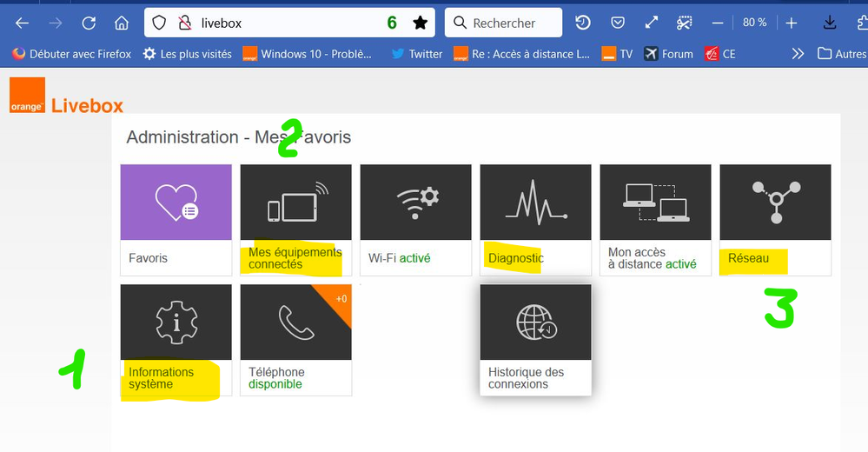Viewport: 868px width, 452px height.
Task: Open the Twitter bookmark
Action: (x=417, y=54)
